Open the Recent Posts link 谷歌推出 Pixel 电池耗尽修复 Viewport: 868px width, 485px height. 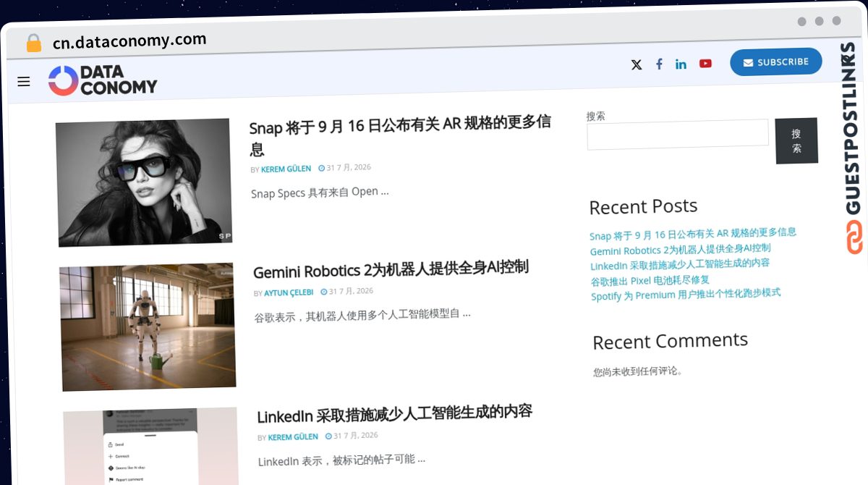click(650, 280)
